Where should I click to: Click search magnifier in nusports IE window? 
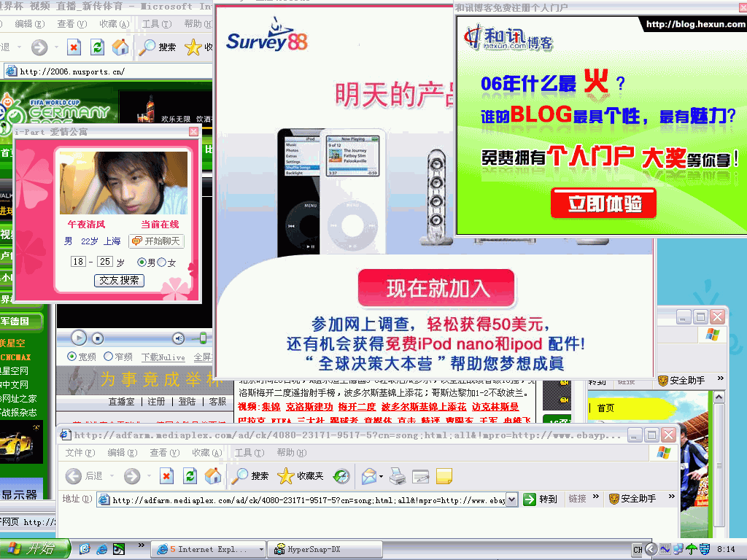[x=147, y=47]
